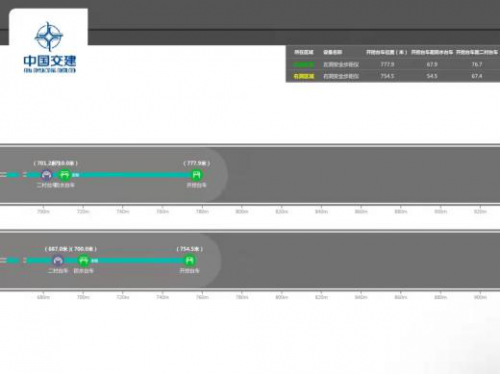This screenshot has width=500, height=374.
Task: Click the 76.7 cell in the first row
Action: (477, 64)
